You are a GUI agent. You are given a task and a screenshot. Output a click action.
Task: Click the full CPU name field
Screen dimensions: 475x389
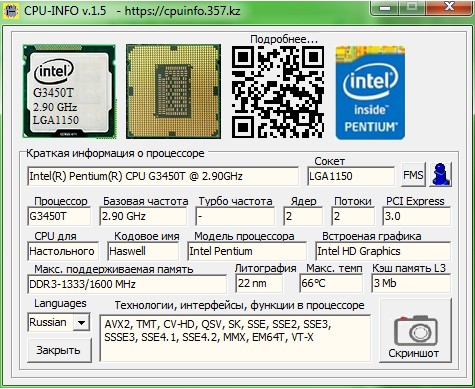coord(163,176)
